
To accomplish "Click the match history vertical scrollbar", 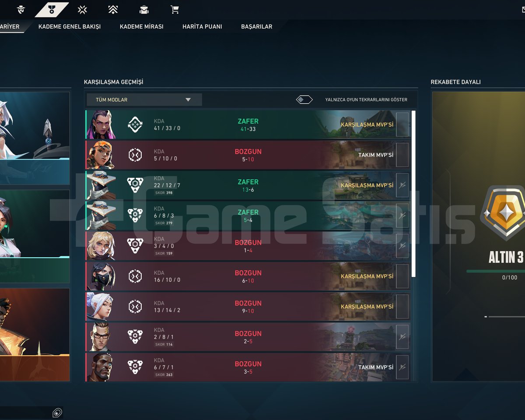I will click(413, 193).
